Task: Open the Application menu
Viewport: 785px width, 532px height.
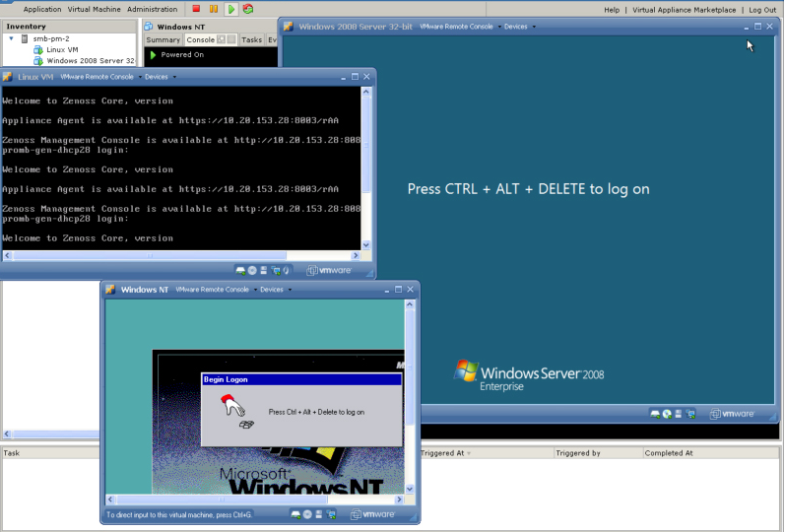Action: [x=42, y=9]
